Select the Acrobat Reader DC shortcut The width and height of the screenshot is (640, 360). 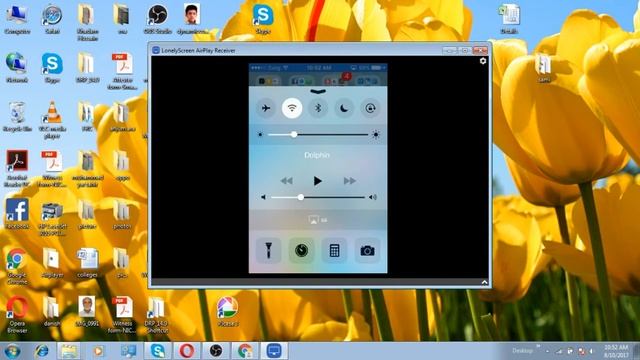click(x=17, y=168)
